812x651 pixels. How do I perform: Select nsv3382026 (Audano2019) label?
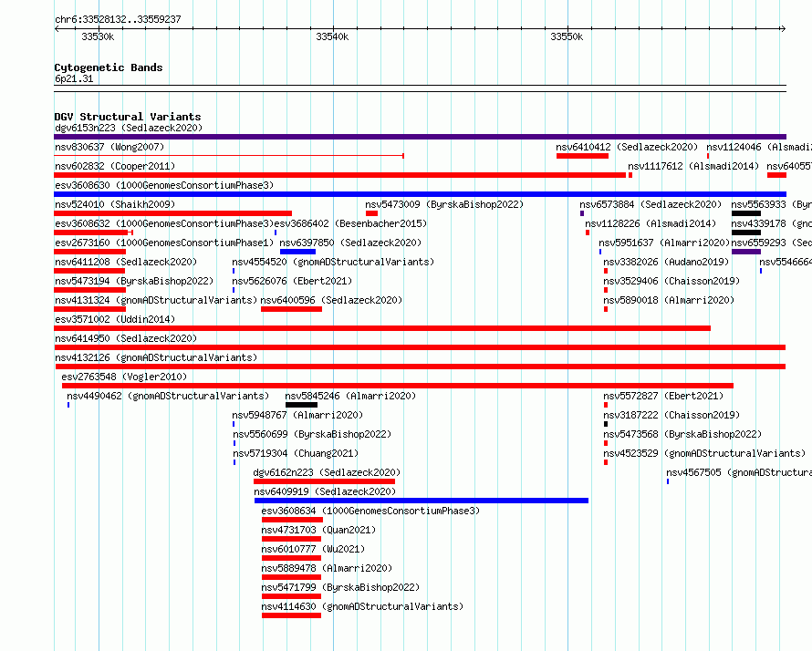tap(666, 262)
